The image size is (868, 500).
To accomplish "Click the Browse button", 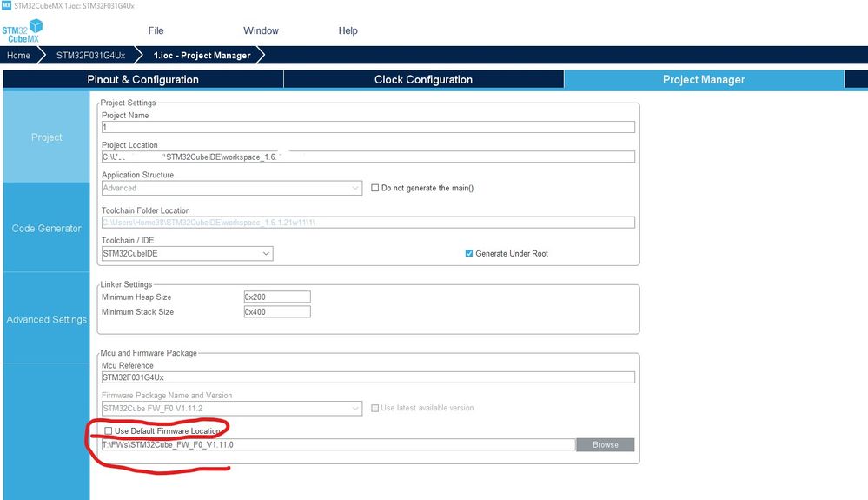I will tap(605, 444).
